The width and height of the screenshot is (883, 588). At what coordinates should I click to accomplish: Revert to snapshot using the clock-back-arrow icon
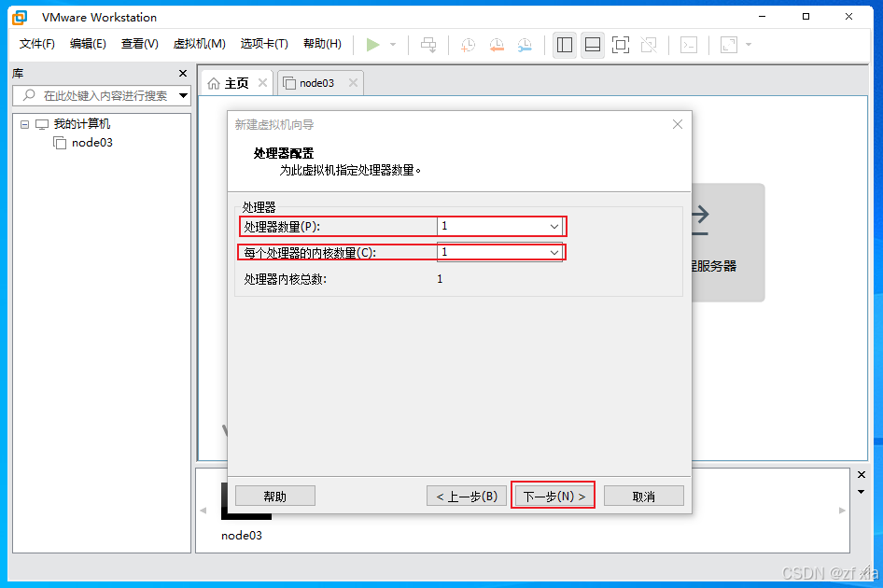click(497, 45)
